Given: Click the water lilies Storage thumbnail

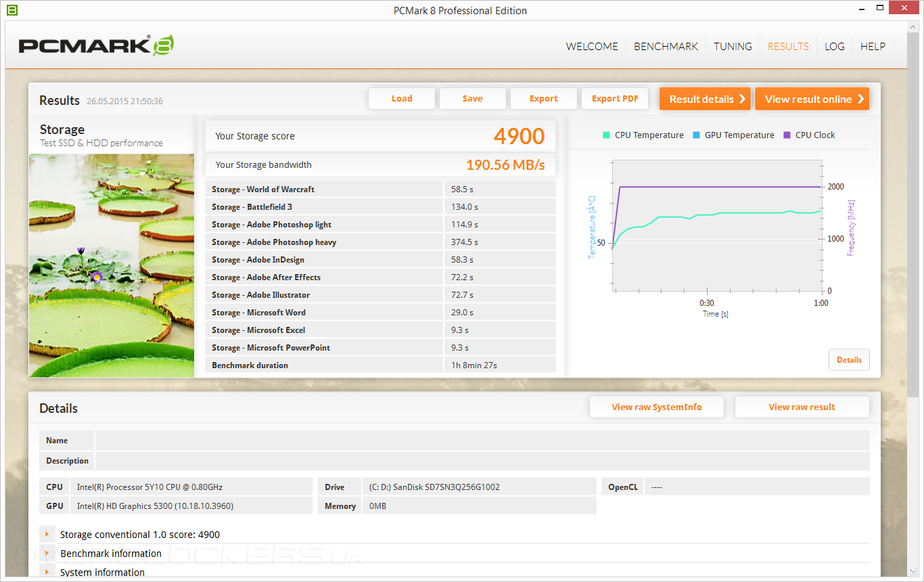Looking at the screenshot, I should tap(112, 265).
